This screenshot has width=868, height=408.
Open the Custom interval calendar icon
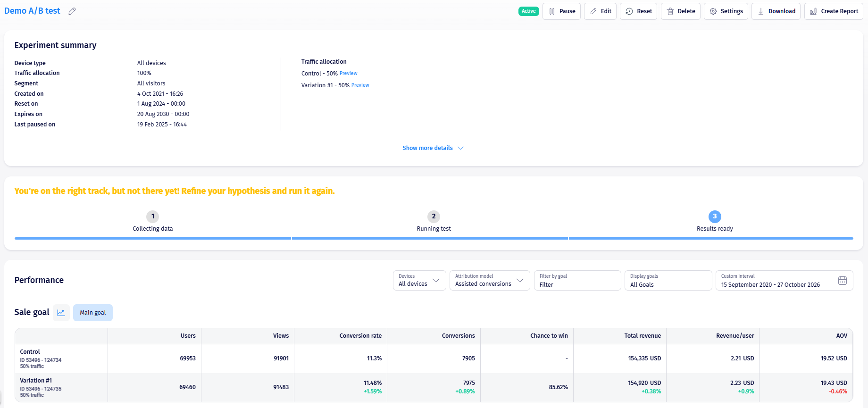point(843,281)
